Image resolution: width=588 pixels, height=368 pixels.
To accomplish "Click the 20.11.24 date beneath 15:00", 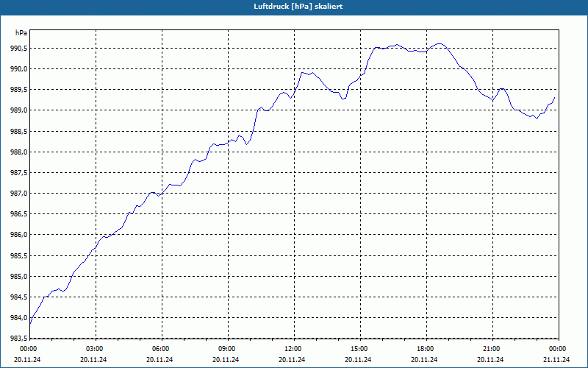I will (x=358, y=359).
